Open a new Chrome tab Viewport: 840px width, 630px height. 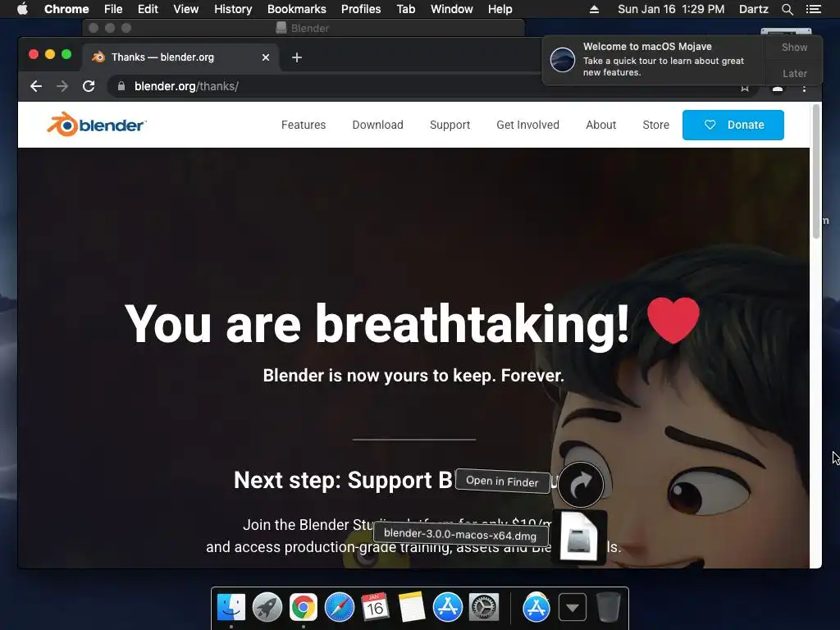(x=297, y=57)
